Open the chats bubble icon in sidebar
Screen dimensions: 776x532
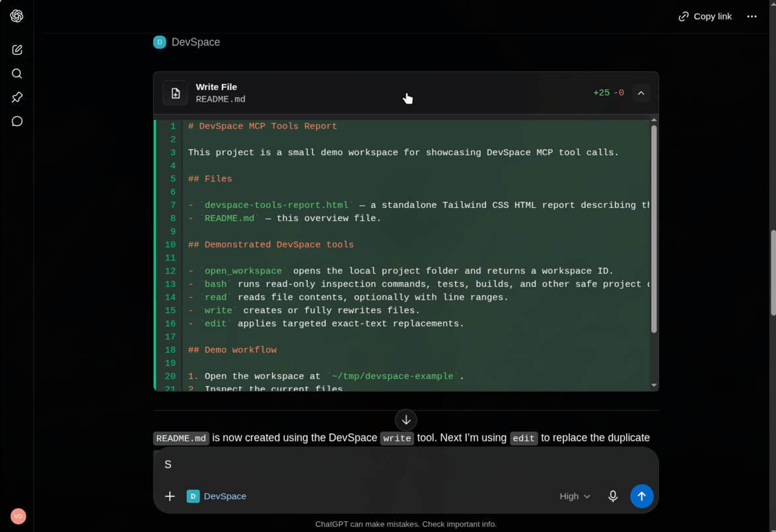click(x=17, y=121)
